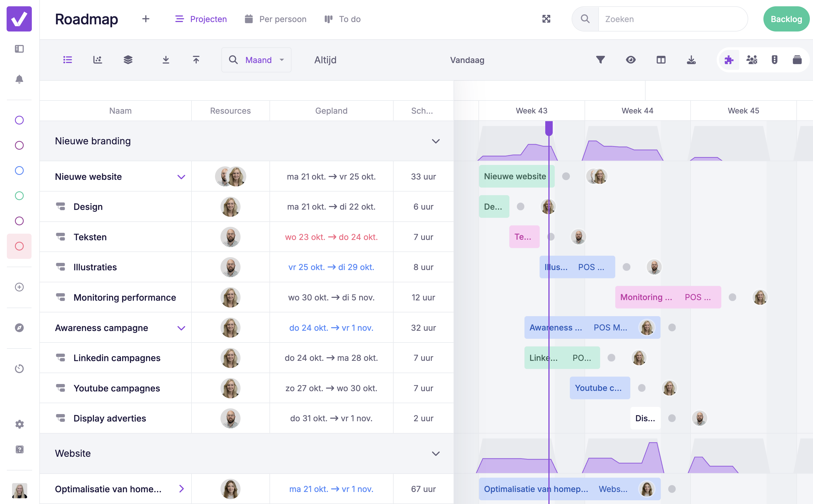This screenshot has height=504, width=813.
Task: Click the puzzle/integrations icon
Action: [x=728, y=60]
